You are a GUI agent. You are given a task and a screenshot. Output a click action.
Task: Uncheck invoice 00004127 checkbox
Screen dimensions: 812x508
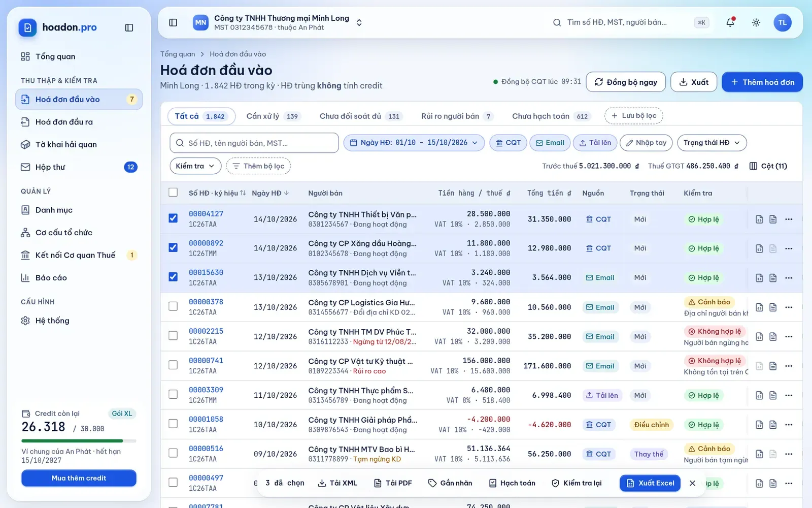[x=173, y=218]
